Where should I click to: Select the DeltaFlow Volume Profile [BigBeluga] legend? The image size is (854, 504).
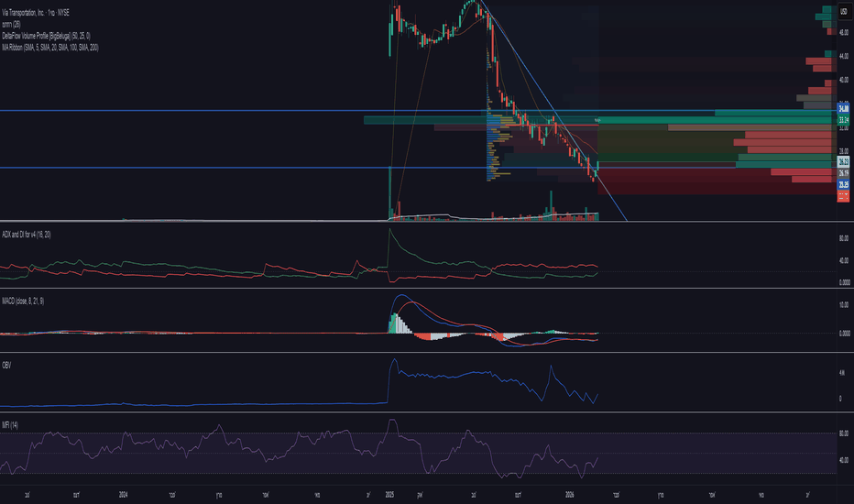point(47,36)
